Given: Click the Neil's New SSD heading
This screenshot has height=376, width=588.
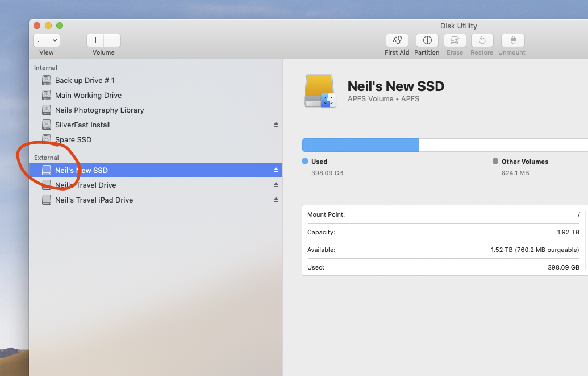Looking at the screenshot, I should tap(395, 86).
